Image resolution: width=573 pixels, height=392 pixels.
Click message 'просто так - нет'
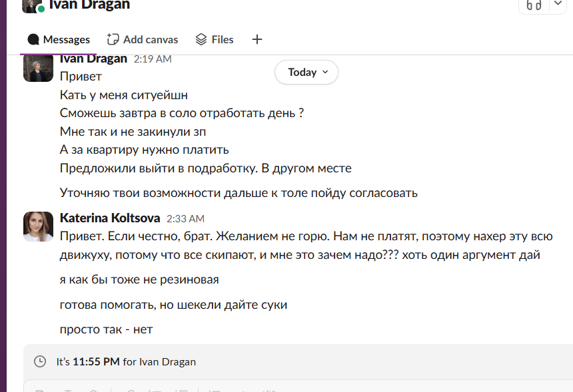[106, 329]
